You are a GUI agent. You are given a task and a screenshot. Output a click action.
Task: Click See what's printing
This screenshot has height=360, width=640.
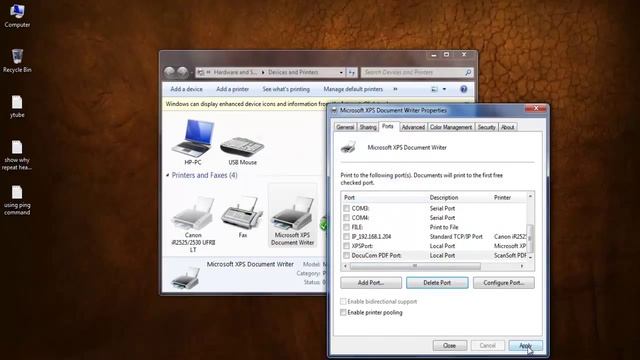(286, 89)
